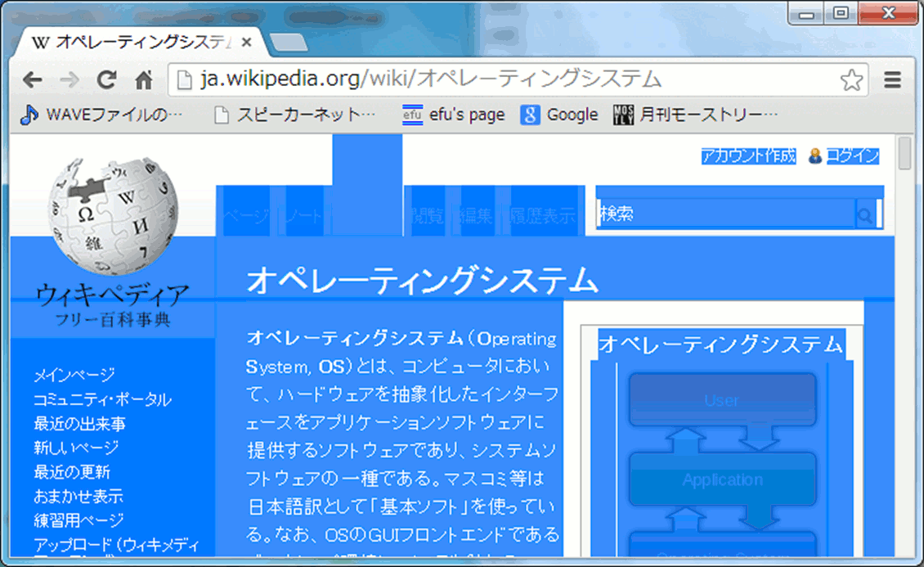Image resolution: width=924 pixels, height=567 pixels.
Task: Click the ログイン link
Action: tap(852, 156)
